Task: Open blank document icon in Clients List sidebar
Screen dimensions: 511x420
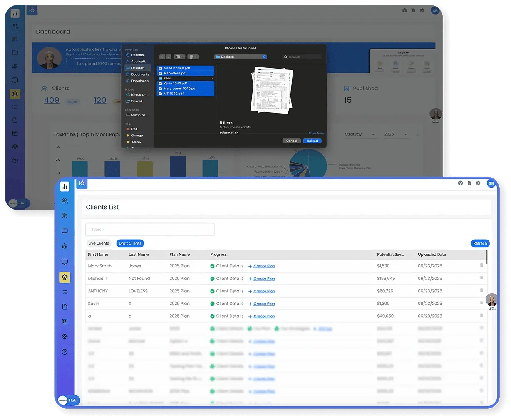Action: coord(64,306)
